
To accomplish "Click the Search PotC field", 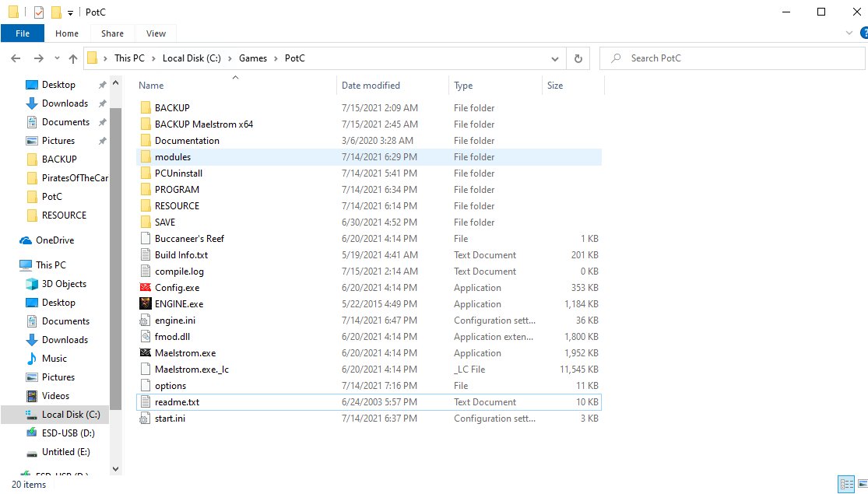I will click(733, 58).
